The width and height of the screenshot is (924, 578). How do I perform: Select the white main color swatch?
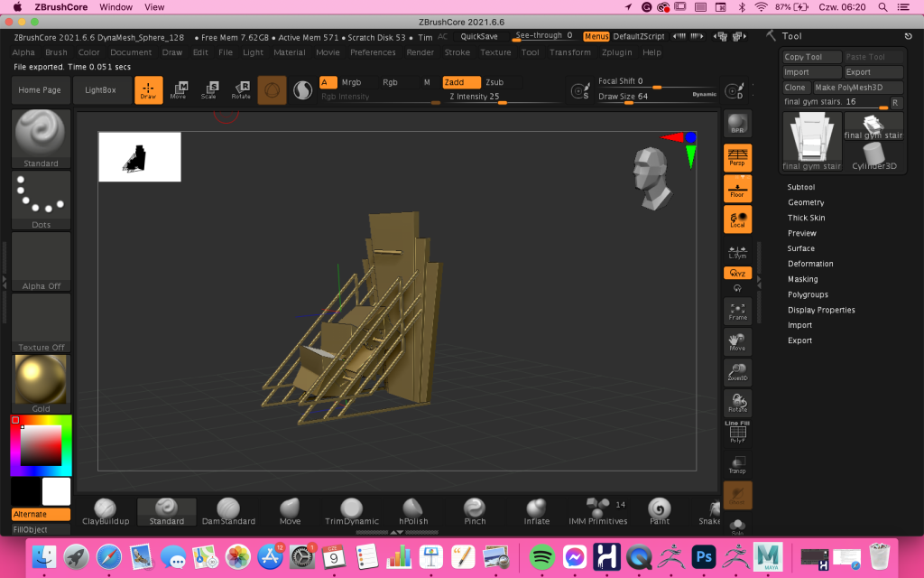pos(56,491)
